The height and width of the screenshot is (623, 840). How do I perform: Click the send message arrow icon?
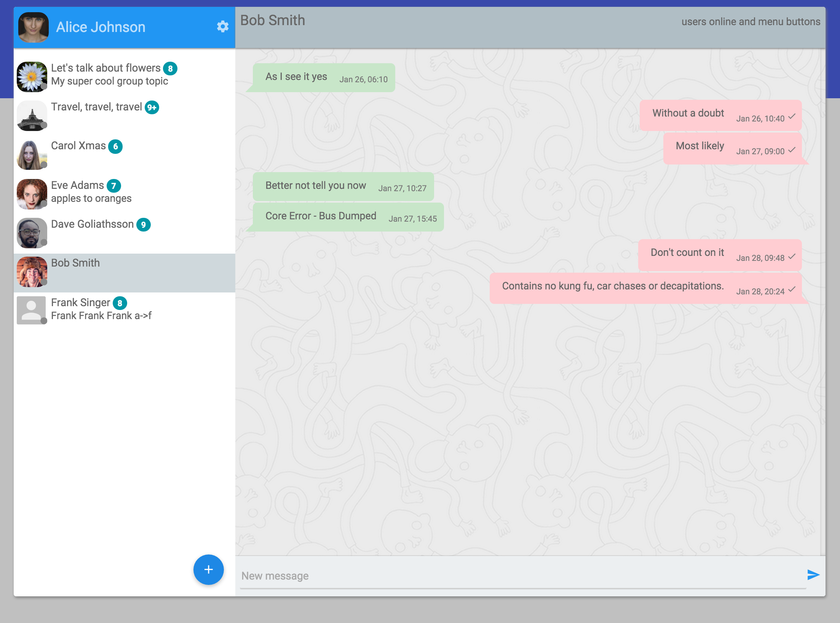coord(813,575)
